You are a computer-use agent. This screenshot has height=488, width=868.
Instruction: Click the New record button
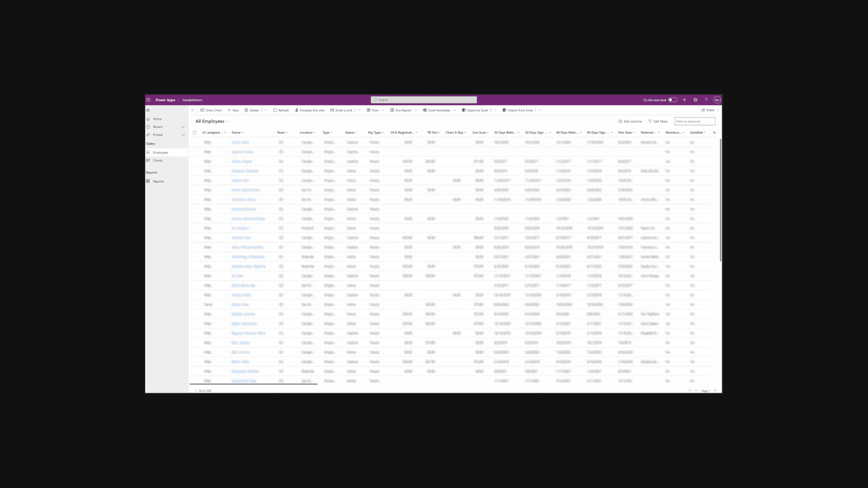233,110
